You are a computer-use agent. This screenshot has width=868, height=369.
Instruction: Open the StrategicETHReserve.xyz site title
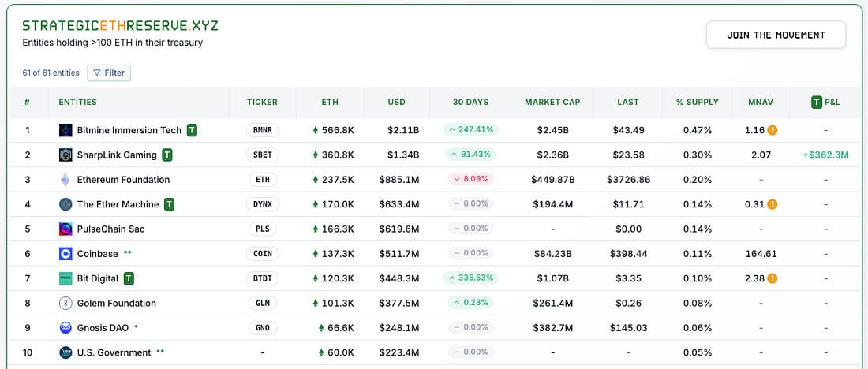(120, 25)
